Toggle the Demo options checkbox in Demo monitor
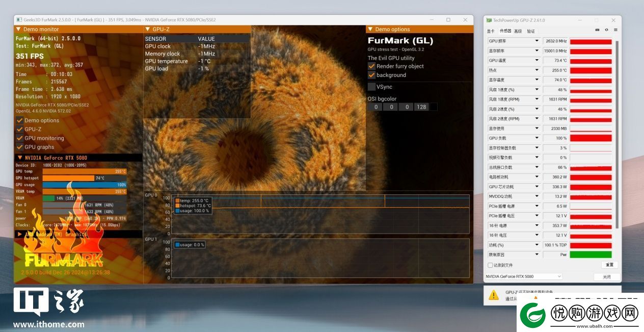The height and width of the screenshot is (332, 644). (19, 120)
